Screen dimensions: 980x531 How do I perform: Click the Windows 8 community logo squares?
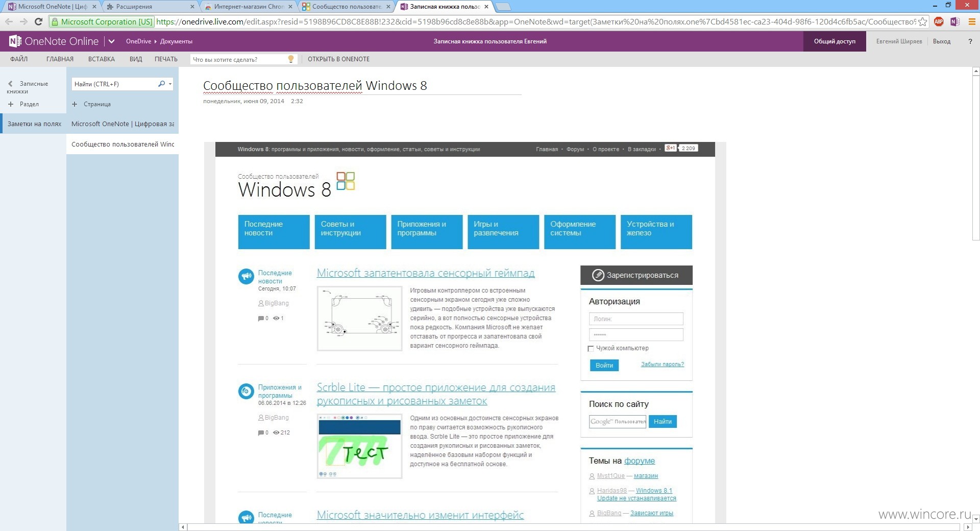click(x=346, y=181)
